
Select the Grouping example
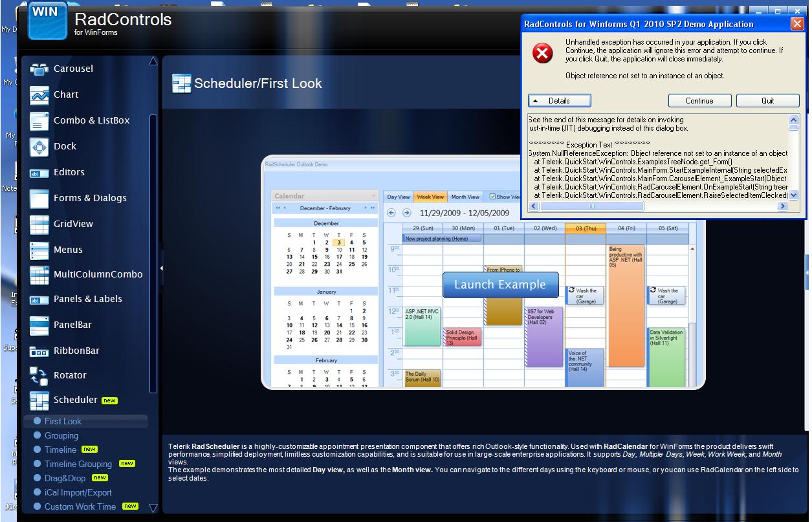pos(61,435)
